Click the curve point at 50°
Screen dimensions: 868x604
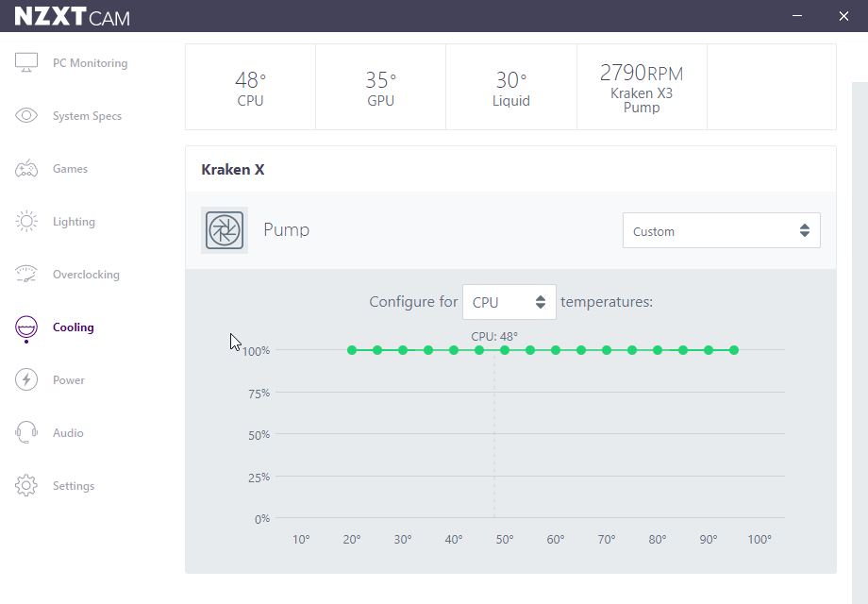click(x=505, y=350)
